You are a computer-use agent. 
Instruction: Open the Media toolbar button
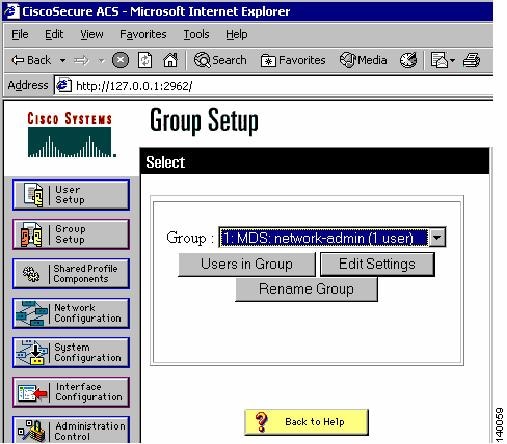click(x=363, y=60)
